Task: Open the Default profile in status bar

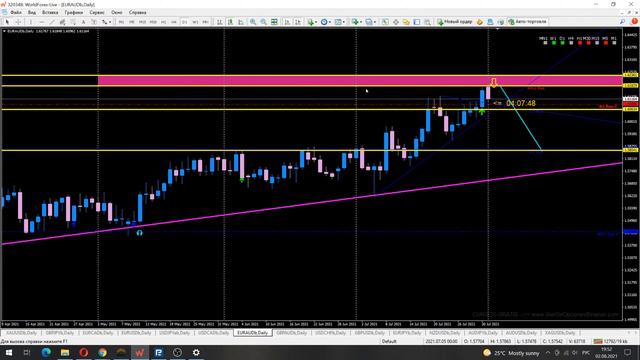Action: tap(389, 341)
